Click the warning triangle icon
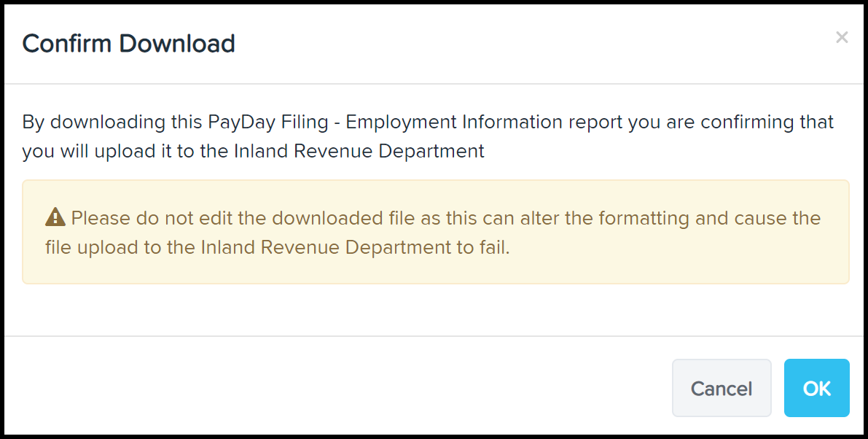The height and width of the screenshot is (439, 868). (55, 217)
